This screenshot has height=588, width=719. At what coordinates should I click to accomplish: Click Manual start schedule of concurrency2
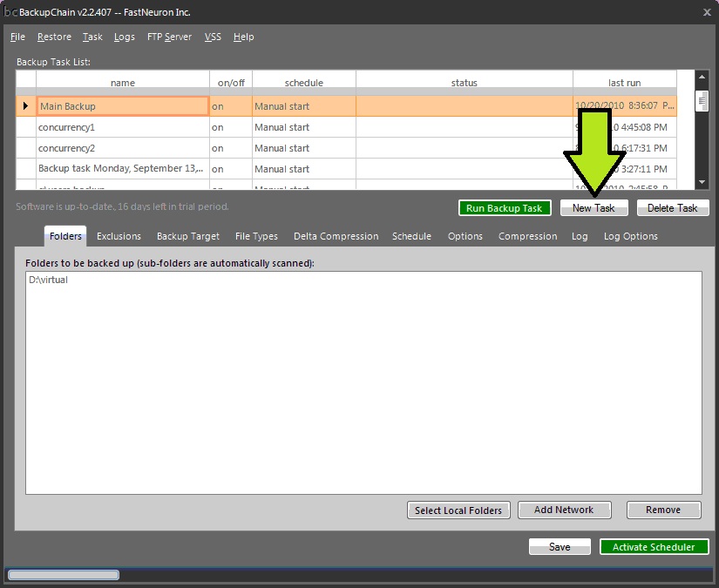(x=303, y=148)
